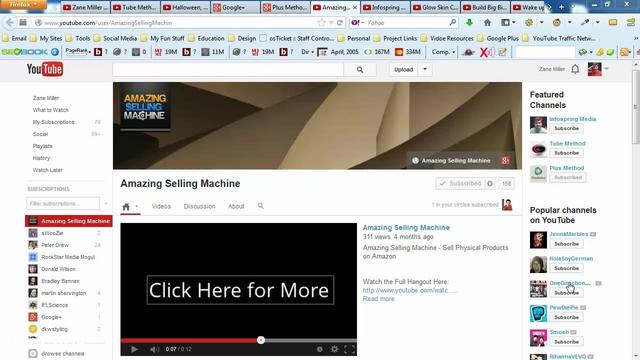The width and height of the screenshot is (640, 360).
Task: Click Firefox back arrow button
Action: [10, 22]
